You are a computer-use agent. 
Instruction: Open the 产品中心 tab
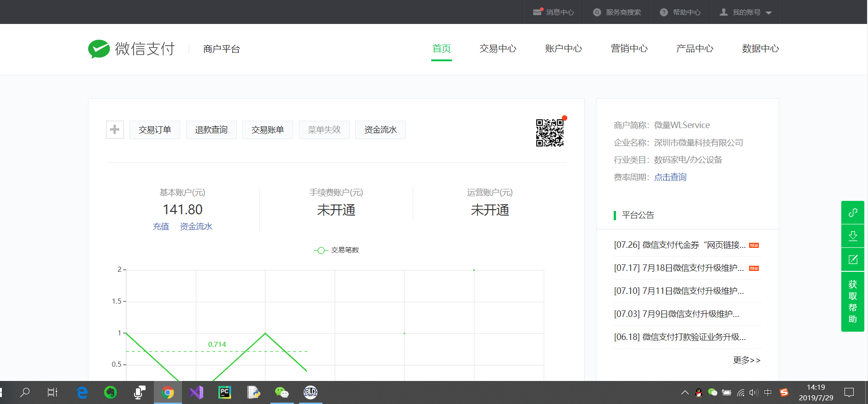(x=695, y=49)
